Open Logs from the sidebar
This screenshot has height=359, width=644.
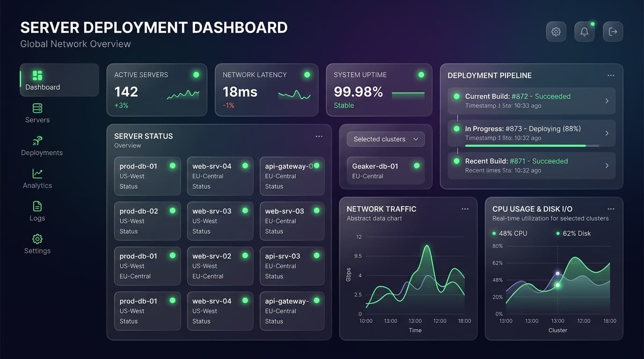[x=37, y=211]
